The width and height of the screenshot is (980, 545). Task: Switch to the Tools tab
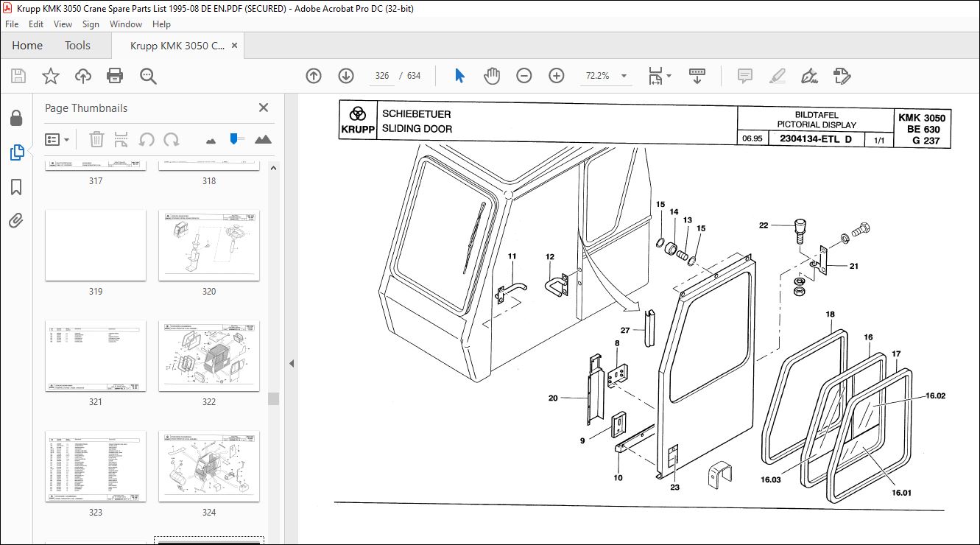77,46
